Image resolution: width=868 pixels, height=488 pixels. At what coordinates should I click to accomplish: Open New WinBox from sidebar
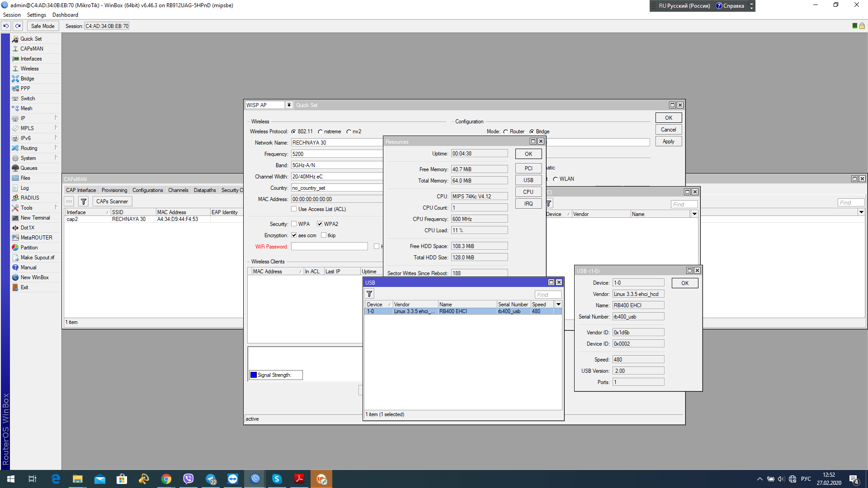pos(34,277)
